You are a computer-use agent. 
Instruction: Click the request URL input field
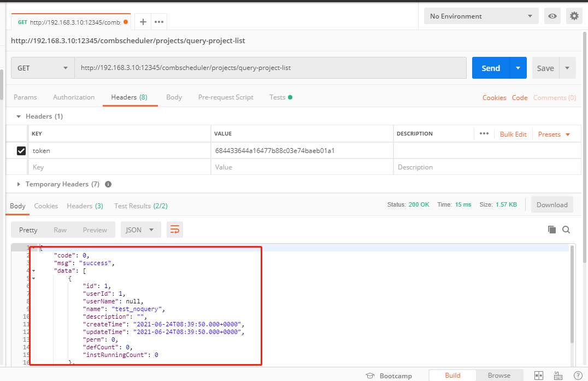271,68
